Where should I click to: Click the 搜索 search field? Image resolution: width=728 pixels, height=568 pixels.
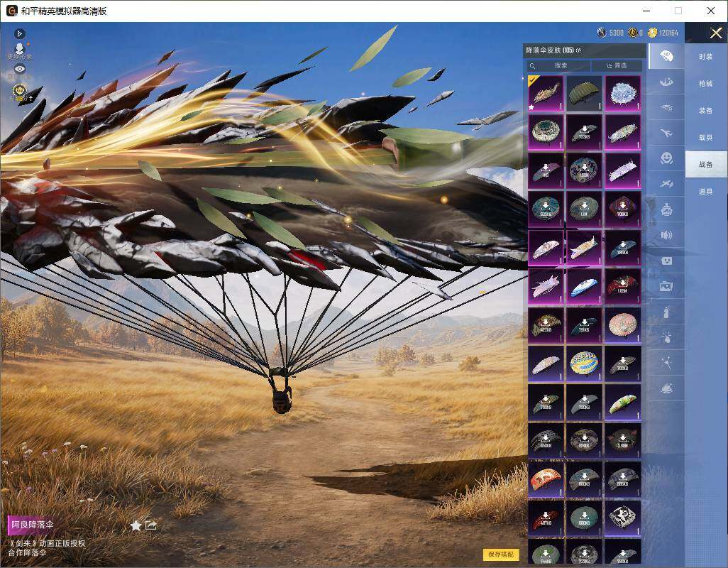coord(558,65)
